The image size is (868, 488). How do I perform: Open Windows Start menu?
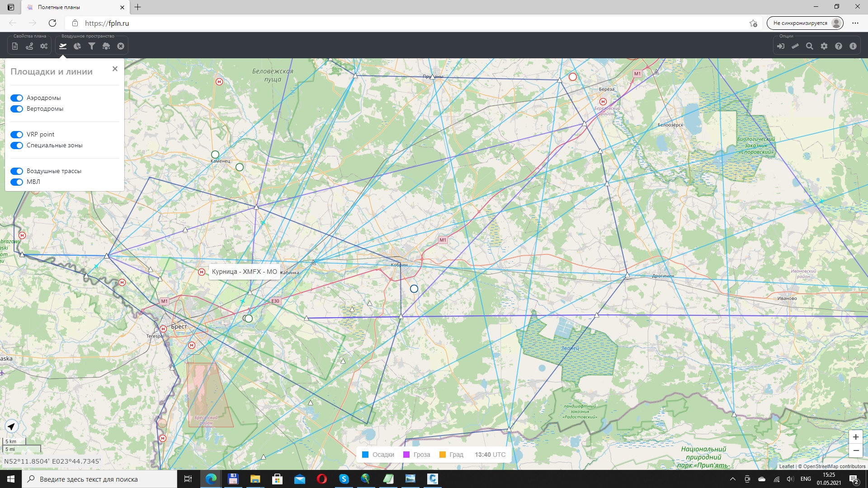tap(11, 479)
